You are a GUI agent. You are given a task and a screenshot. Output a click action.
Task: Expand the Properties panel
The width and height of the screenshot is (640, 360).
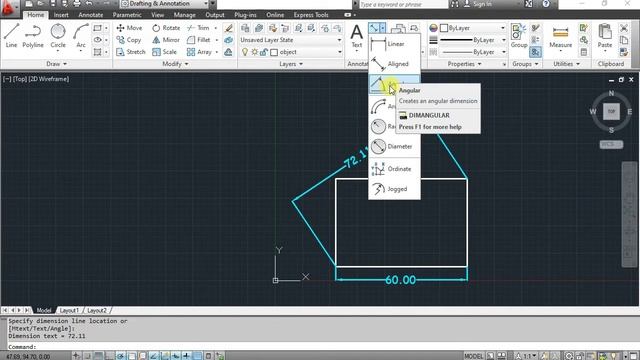(x=464, y=64)
